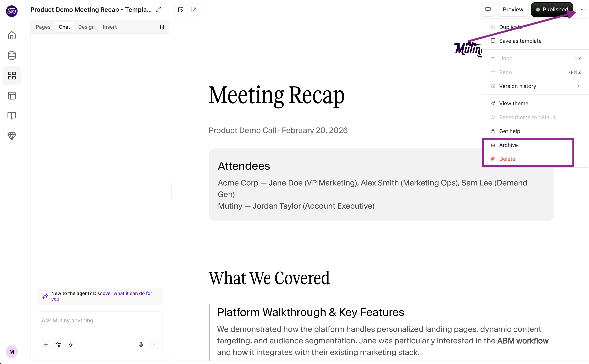
Task: Activate the cursor select mode icon
Action: tap(181, 10)
